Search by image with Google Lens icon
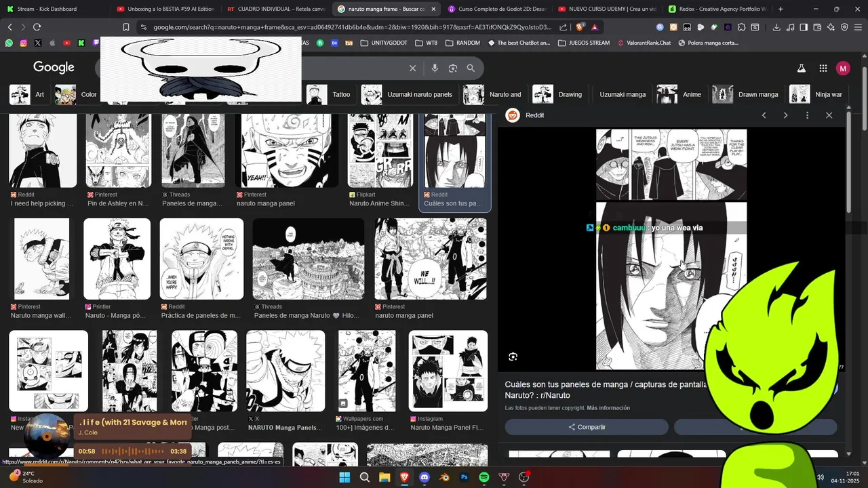 (453, 68)
